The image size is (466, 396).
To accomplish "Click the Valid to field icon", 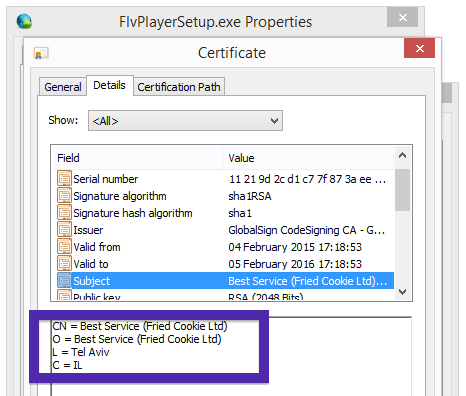I will pos(64,263).
